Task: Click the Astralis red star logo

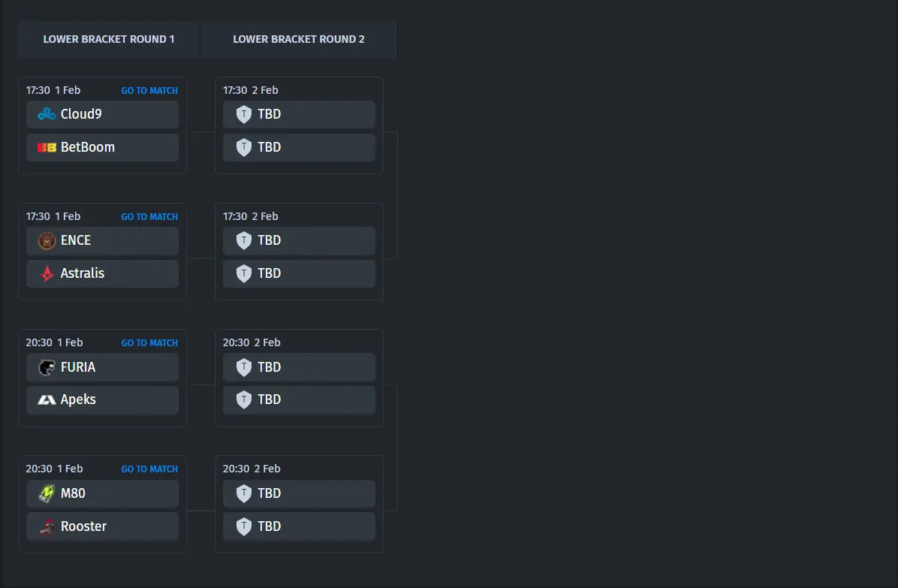Action: click(47, 273)
